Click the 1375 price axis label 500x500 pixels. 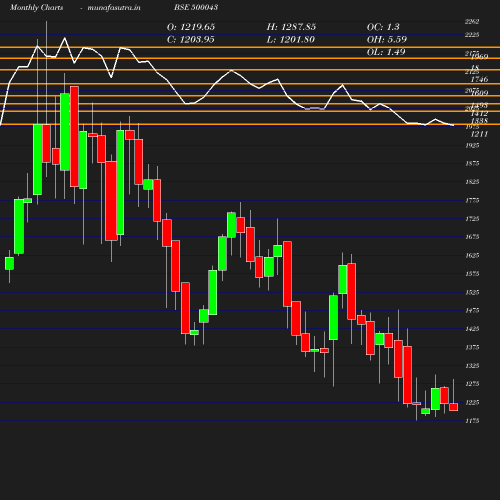point(472,347)
